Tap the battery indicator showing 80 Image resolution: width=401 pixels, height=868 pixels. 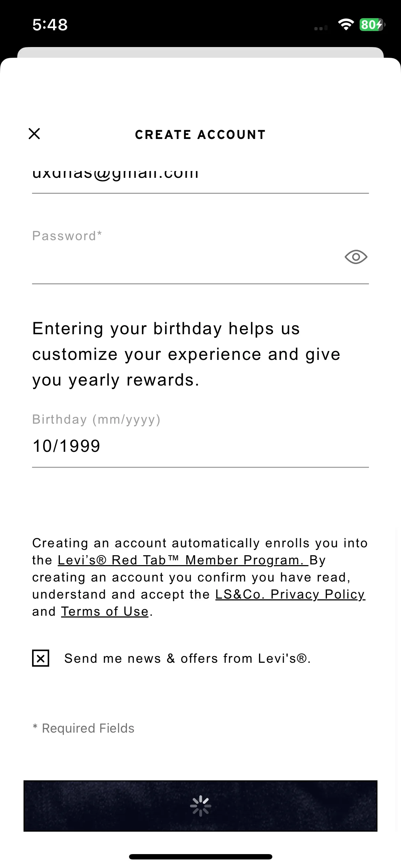[372, 25]
